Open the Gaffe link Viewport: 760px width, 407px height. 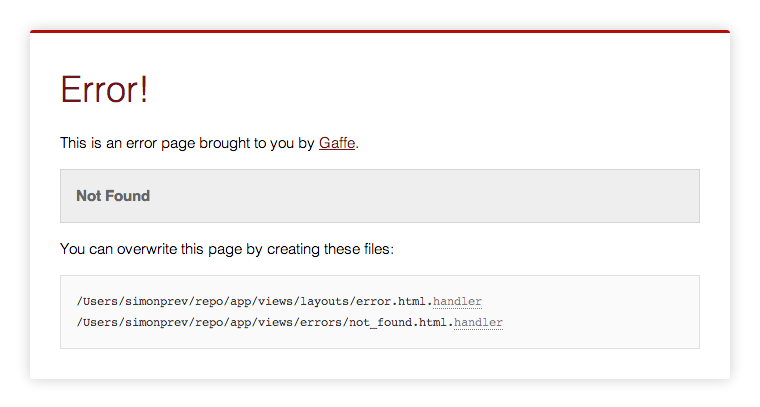[x=337, y=143]
